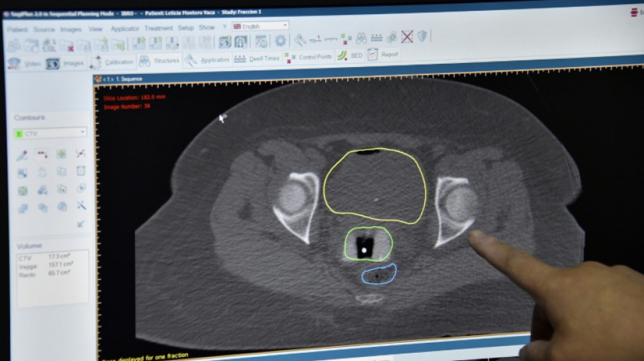The width and height of the screenshot is (644, 361).
Task: Switch to the Dwell Times tab
Action: 257,59
